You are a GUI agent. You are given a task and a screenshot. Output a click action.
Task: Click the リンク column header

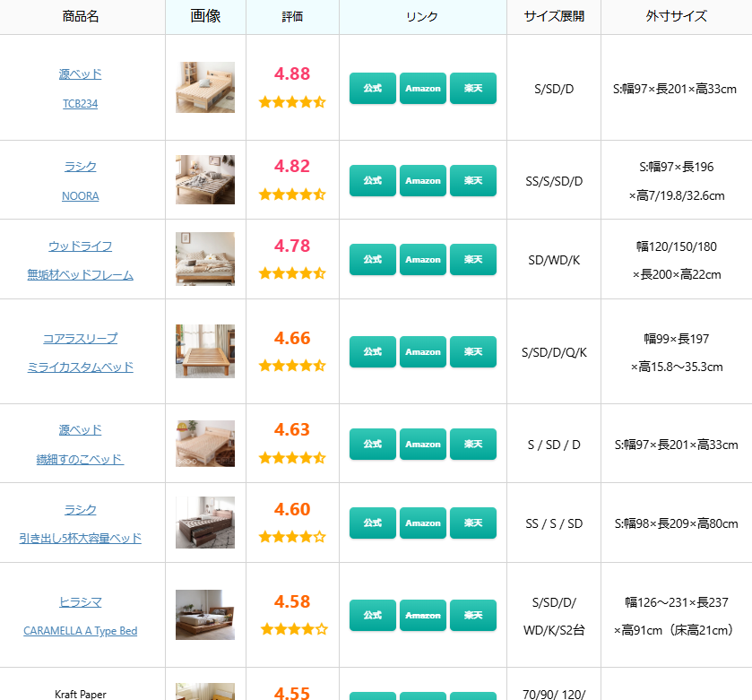[x=422, y=16]
